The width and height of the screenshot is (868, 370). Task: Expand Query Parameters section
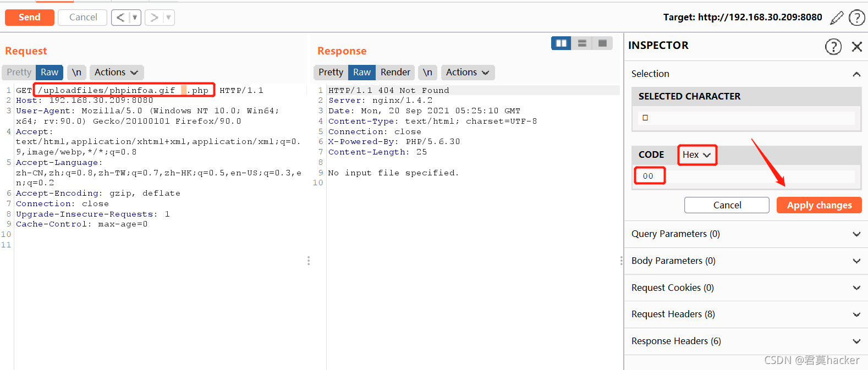tap(746, 234)
